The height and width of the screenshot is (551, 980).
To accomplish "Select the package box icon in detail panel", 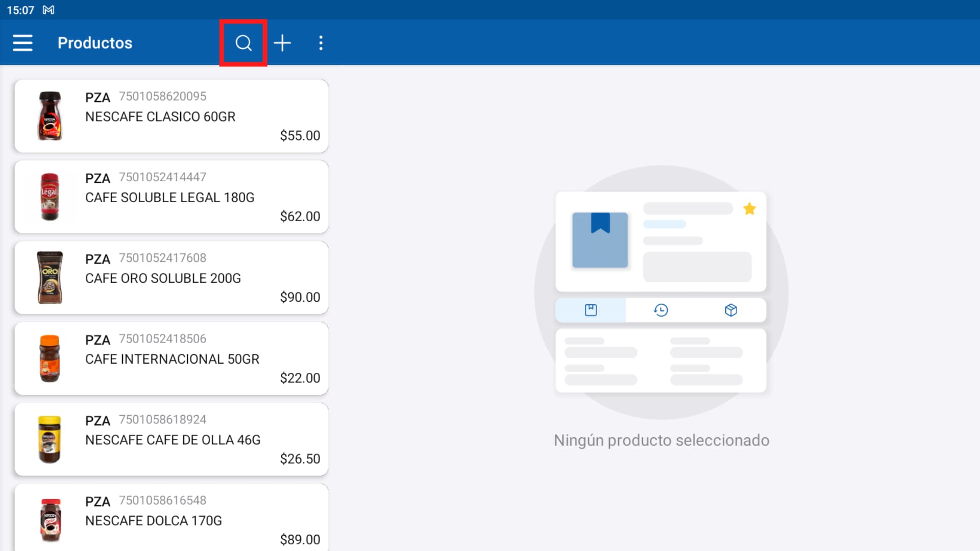I will coord(731,310).
